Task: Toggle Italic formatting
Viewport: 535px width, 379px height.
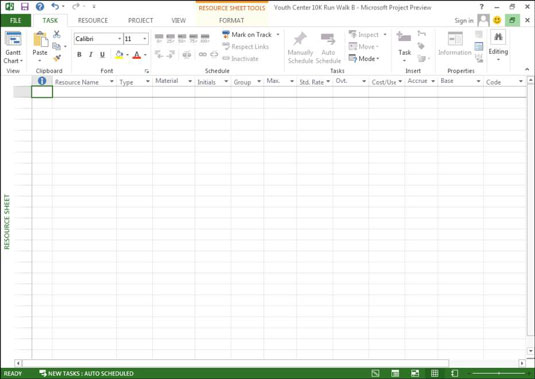Action: click(x=90, y=55)
